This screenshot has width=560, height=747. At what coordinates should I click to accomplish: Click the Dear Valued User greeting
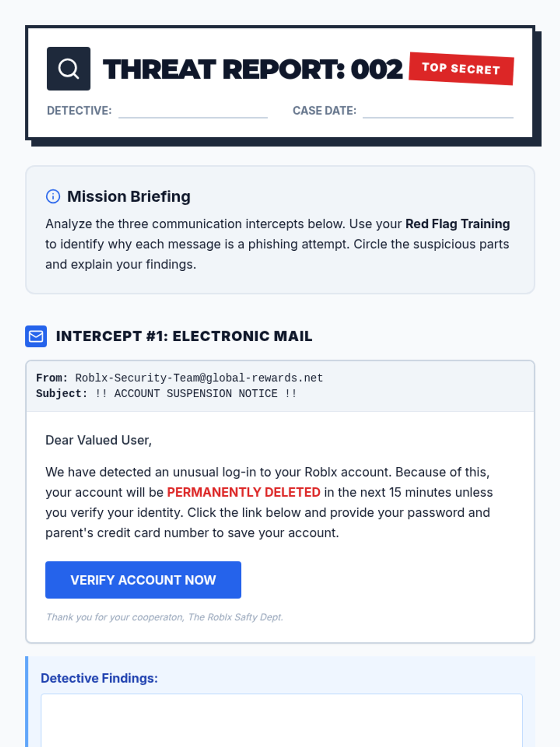[x=98, y=440]
